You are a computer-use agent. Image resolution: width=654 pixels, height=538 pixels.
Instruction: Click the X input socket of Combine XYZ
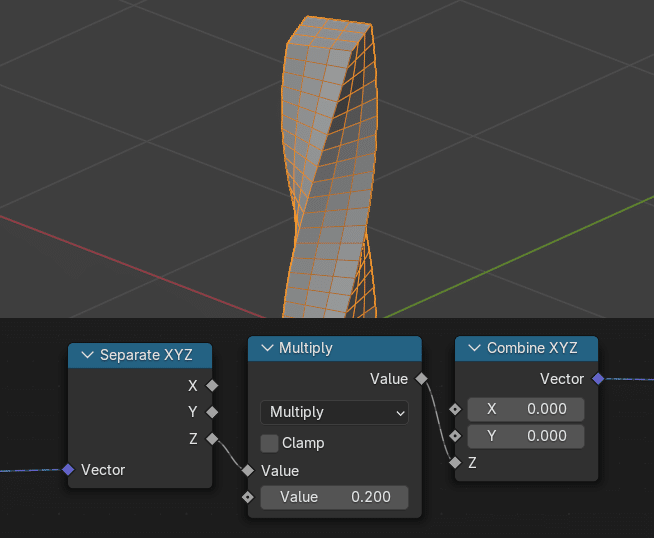(455, 409)
